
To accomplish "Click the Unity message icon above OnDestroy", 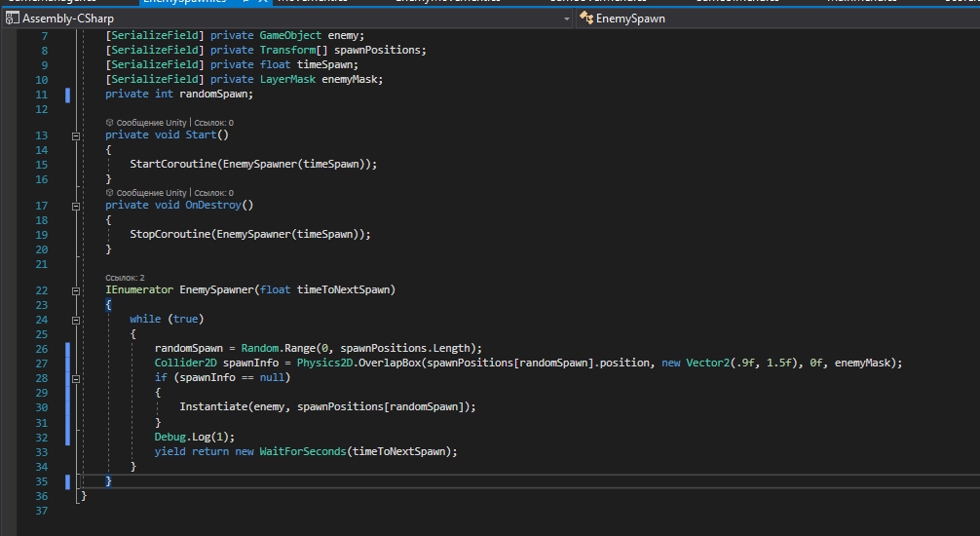I will tap(109, 193).
